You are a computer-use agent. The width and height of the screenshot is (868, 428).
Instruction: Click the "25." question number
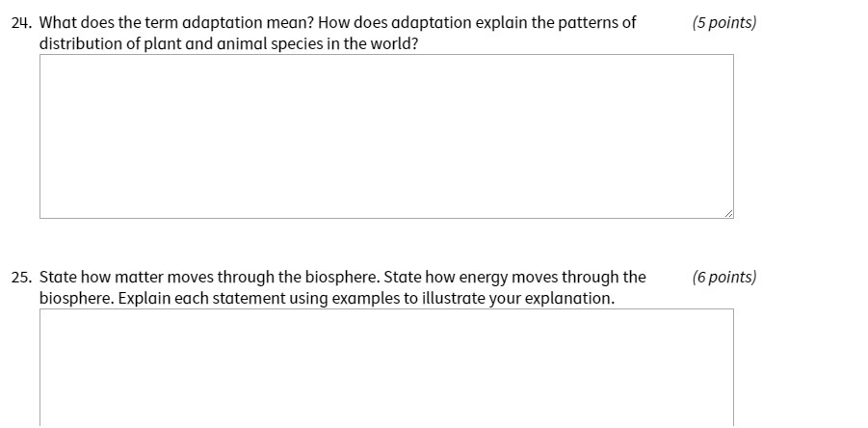pos(20,278)
